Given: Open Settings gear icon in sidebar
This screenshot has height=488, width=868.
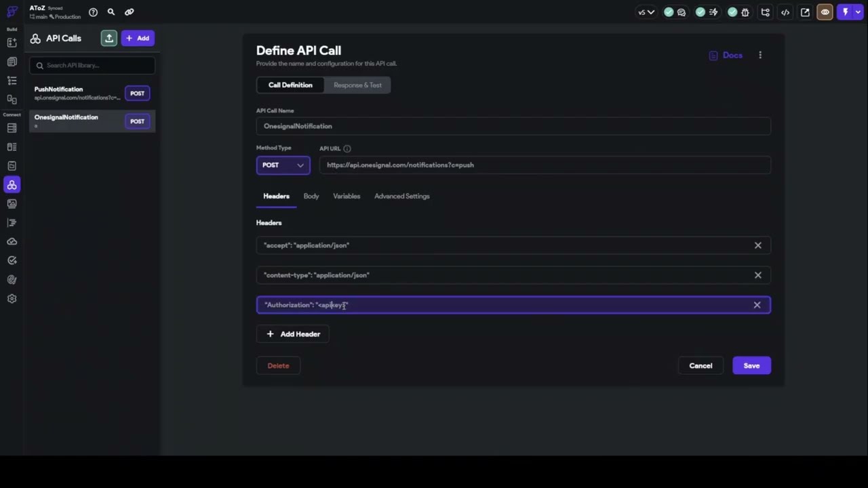Looking at the screenshot, I should [x=12, y=299].
